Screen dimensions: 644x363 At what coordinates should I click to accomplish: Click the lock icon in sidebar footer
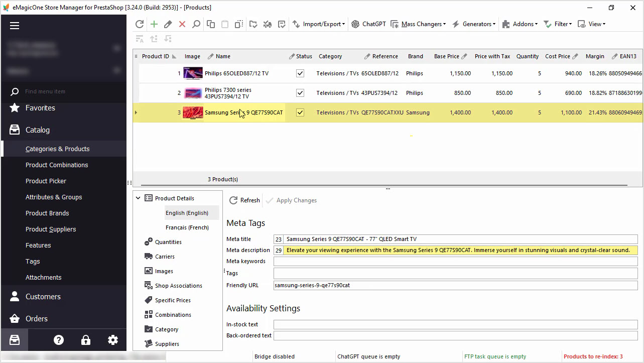(x=86, y=340)
